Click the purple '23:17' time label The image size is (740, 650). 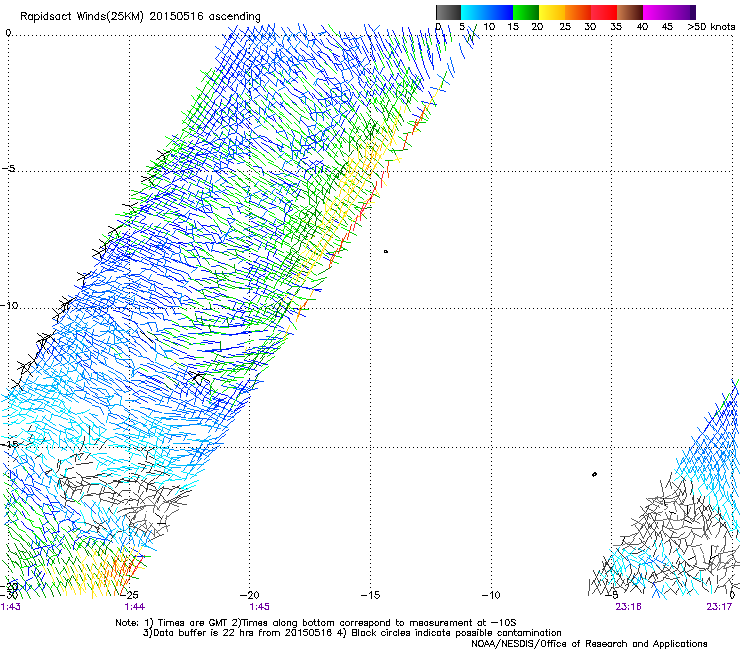tap(719, 607)
